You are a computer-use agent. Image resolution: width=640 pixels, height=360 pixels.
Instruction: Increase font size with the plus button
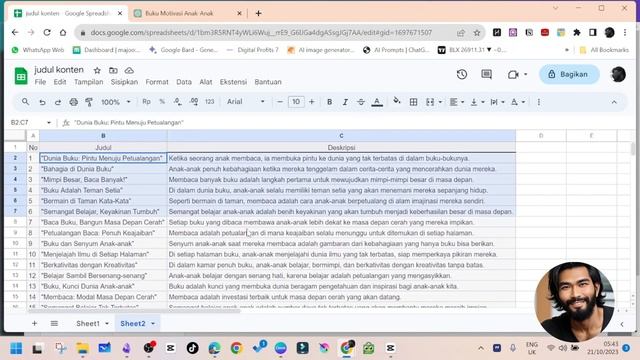click(312, 102)
